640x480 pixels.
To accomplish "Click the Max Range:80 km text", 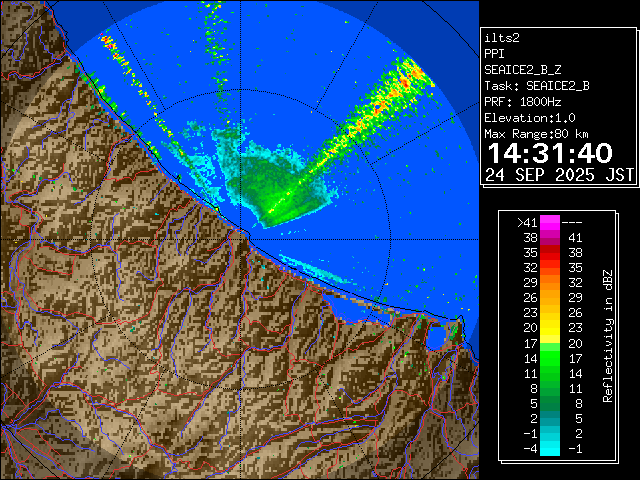I will tap(536, 133).
